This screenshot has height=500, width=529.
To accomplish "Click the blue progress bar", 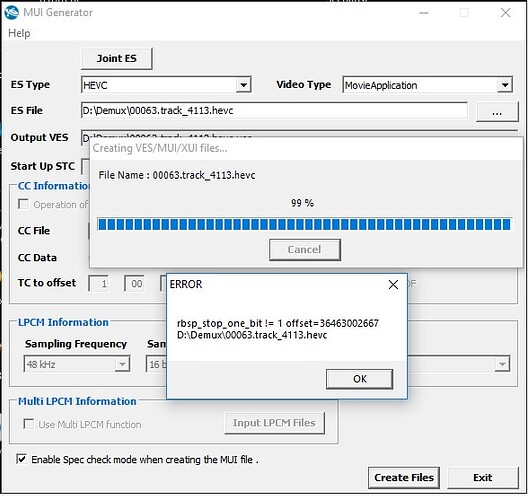I will [304, 224].
